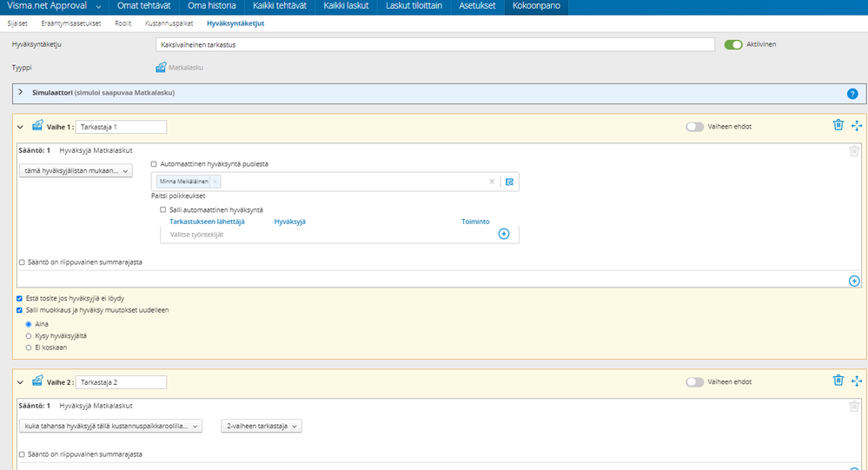
Task: Delete Vaihe 2 with its trash icon
Action: tap(838, 381)
